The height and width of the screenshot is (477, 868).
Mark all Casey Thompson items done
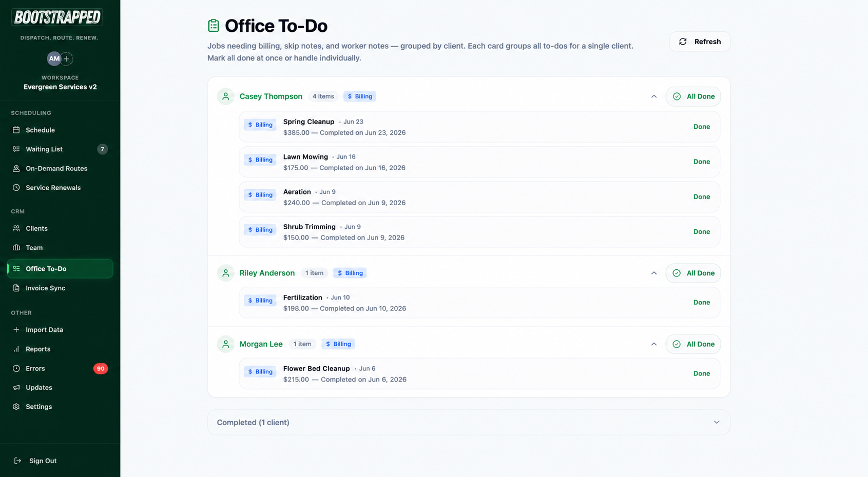tap(693, 96)
